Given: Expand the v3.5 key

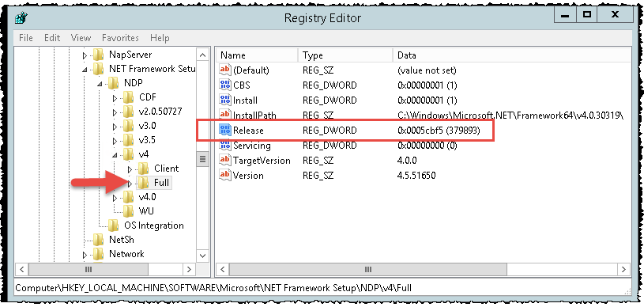Looking at the screenshot, I should pyautogui.click(x=115, y=141).
